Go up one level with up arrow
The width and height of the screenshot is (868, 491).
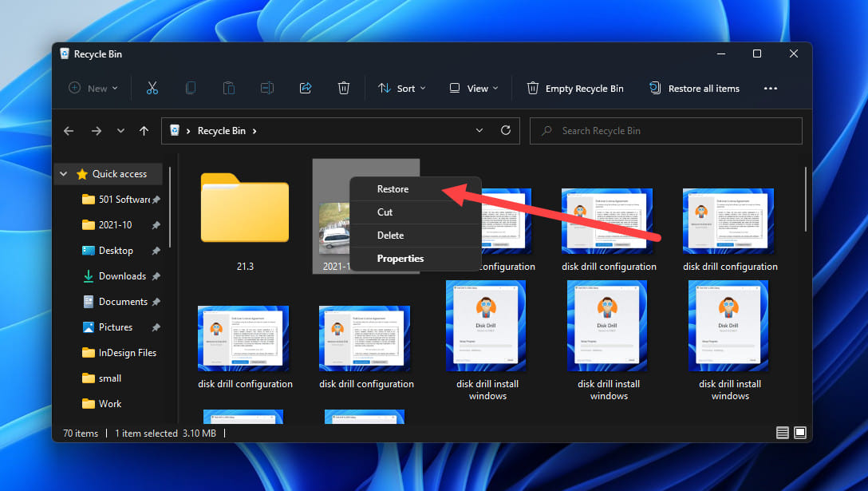(x=144, y=131)
